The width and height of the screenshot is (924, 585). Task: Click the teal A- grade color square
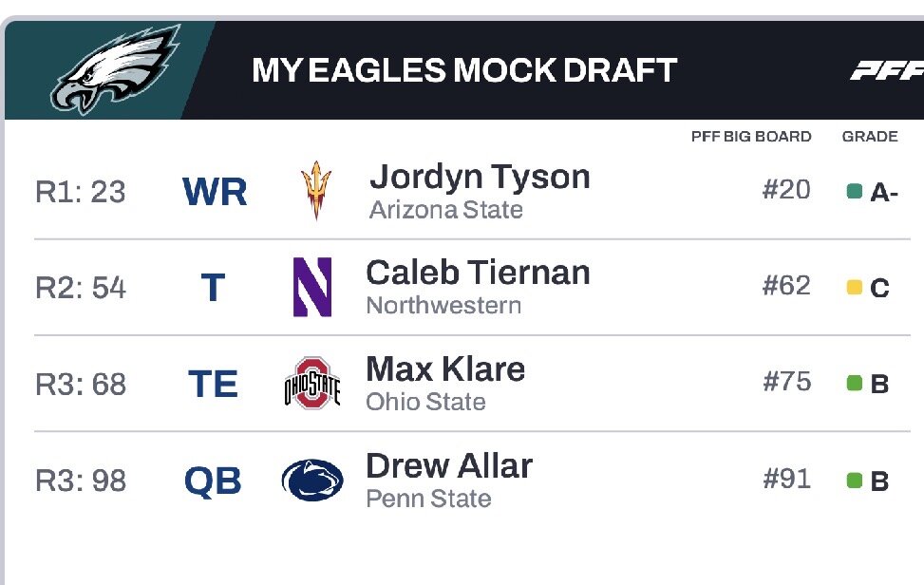click(854, 192)
